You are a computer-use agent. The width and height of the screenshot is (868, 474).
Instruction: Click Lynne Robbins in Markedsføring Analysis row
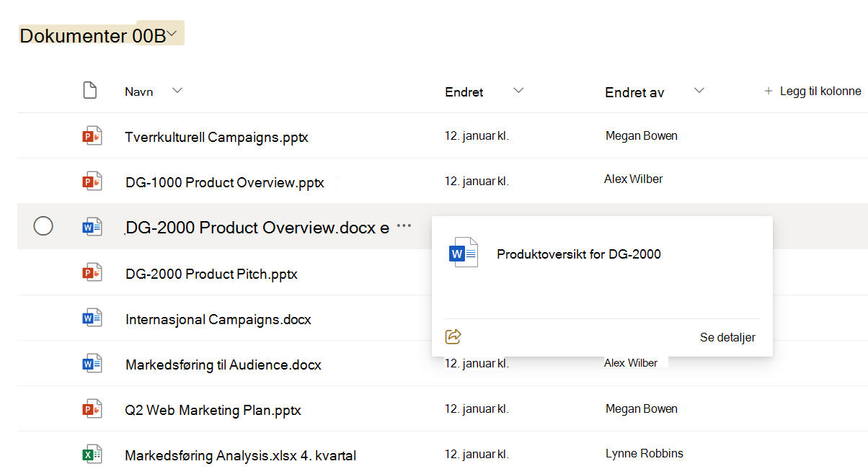pos(645,453)
